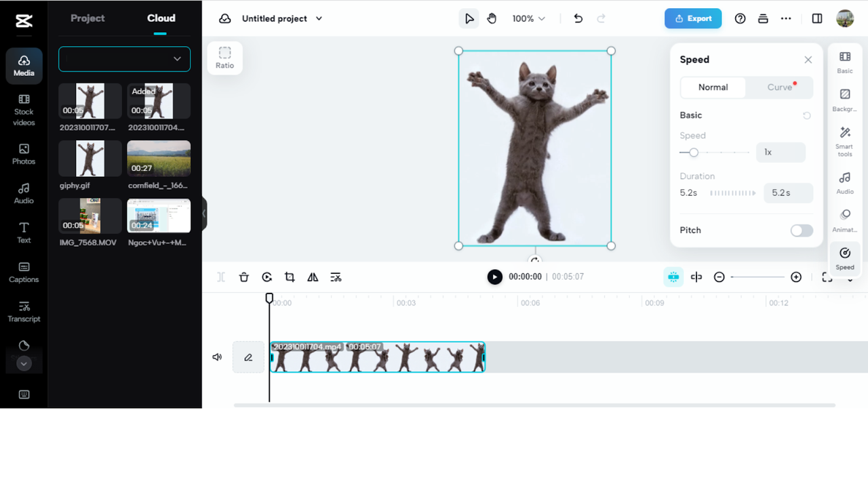The width and height of the screenshot is (868, 488).
Task: Click the timeline split align icon
Action: click(696, 277)
